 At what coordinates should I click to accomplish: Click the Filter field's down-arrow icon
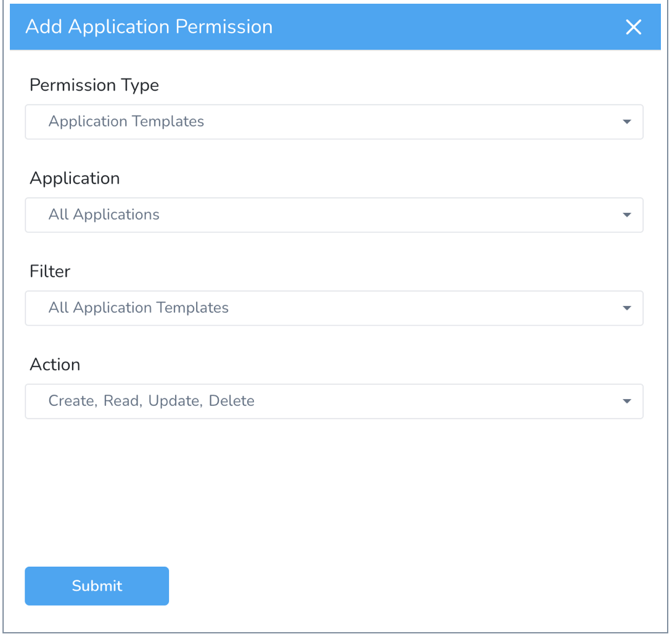point(626,308)
